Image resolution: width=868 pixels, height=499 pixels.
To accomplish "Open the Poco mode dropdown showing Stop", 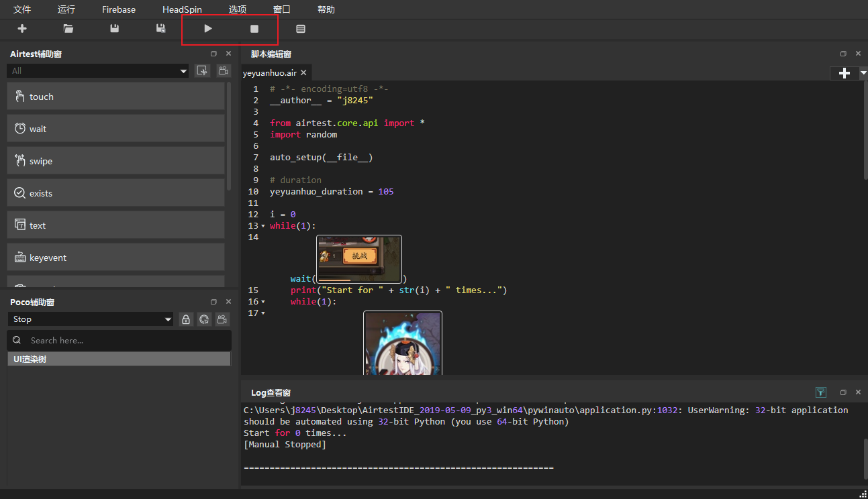I will 91,319.
